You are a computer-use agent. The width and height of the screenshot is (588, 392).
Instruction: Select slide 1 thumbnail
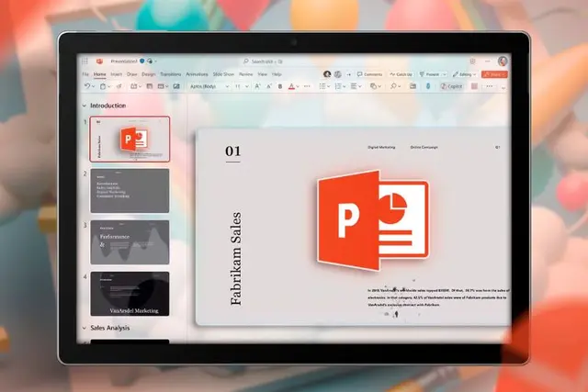coord(130,139)
